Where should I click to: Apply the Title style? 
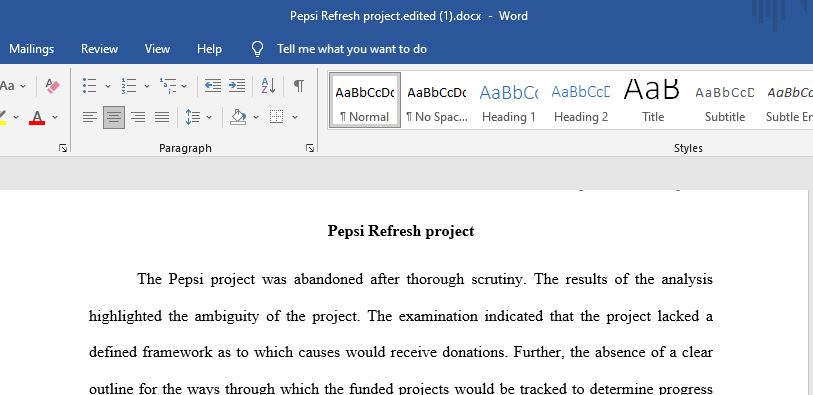click(653, 100)
